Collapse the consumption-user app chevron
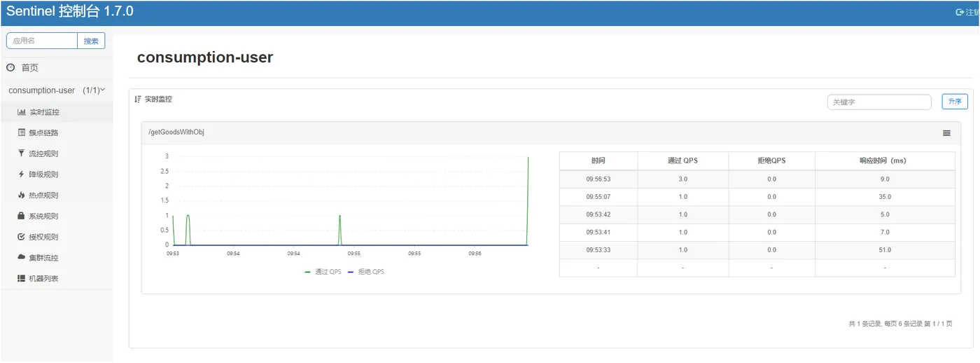The width and height of the screenshot is (980, 363). [x=103, y=90]
